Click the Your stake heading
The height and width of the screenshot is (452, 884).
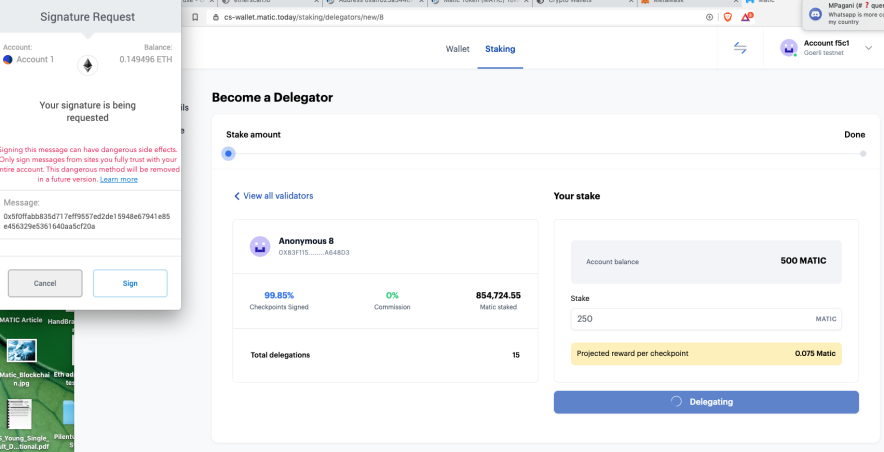click(577, 196)
